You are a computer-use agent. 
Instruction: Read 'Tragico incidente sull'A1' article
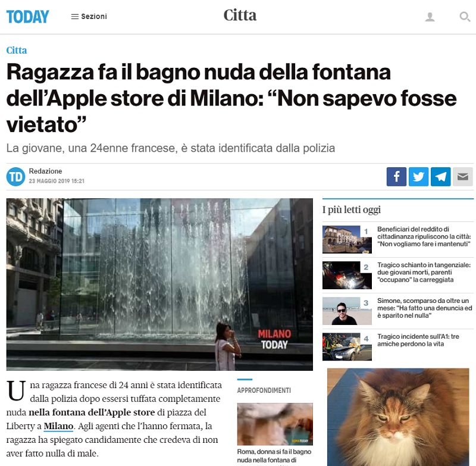(x=418, y=340)
